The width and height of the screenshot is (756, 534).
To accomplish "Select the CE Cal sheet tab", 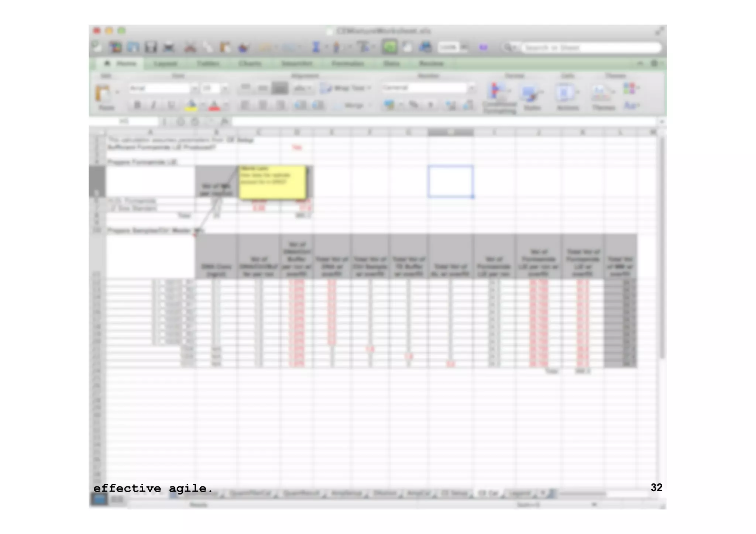I will click(488, 493).
